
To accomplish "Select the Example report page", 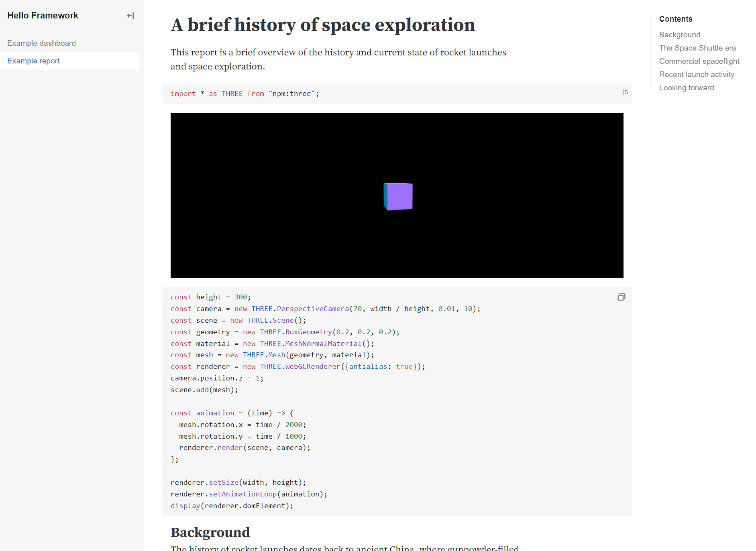I will click(69, 61).
